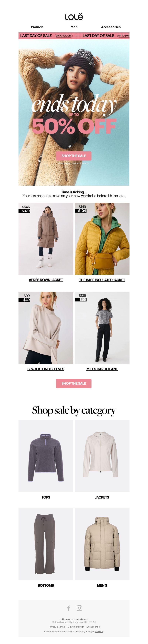The height and width of the screenshot is (644, 148).
Task: Click the Unsubscribe footer link
Action: click(93, 627)
